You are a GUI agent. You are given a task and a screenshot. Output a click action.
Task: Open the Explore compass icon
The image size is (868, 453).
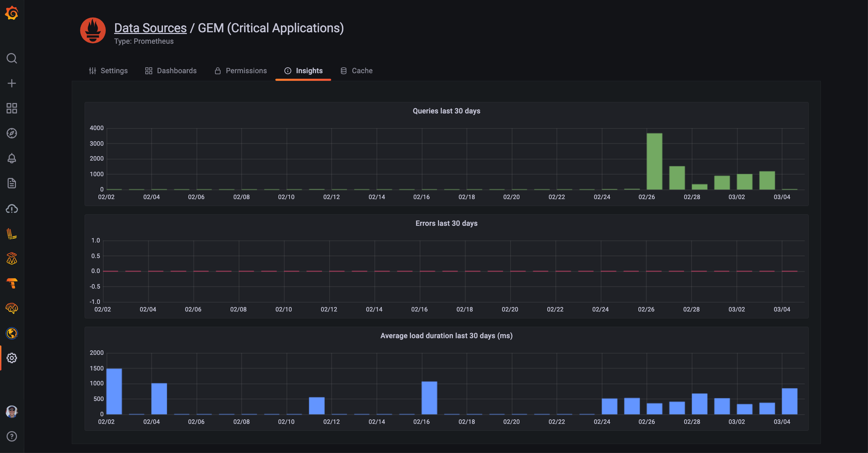point(12,133)
